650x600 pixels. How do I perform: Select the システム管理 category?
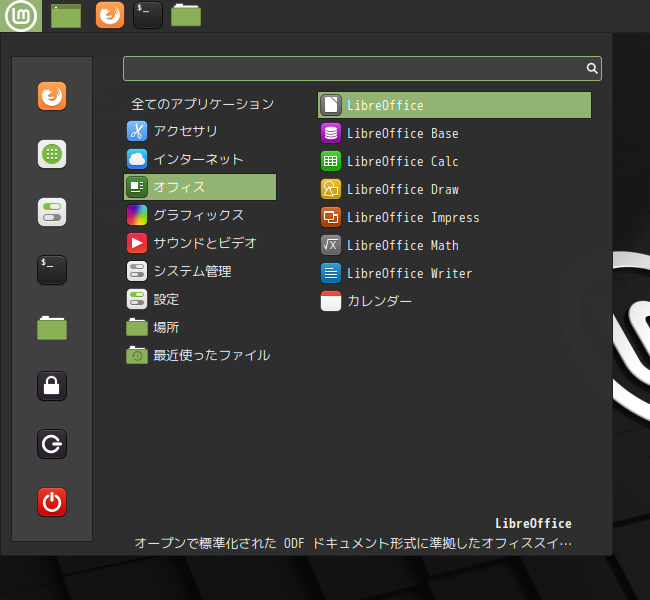200,271
